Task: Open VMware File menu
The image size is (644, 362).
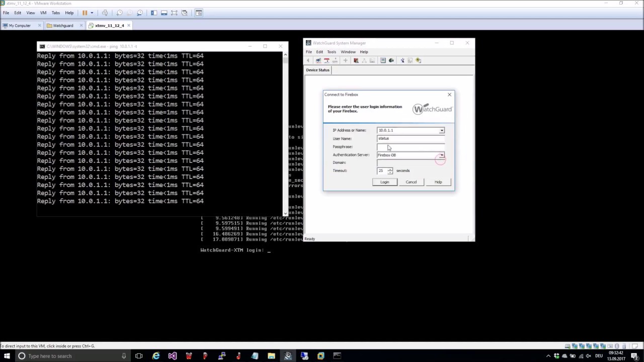Action: (6, 13)
